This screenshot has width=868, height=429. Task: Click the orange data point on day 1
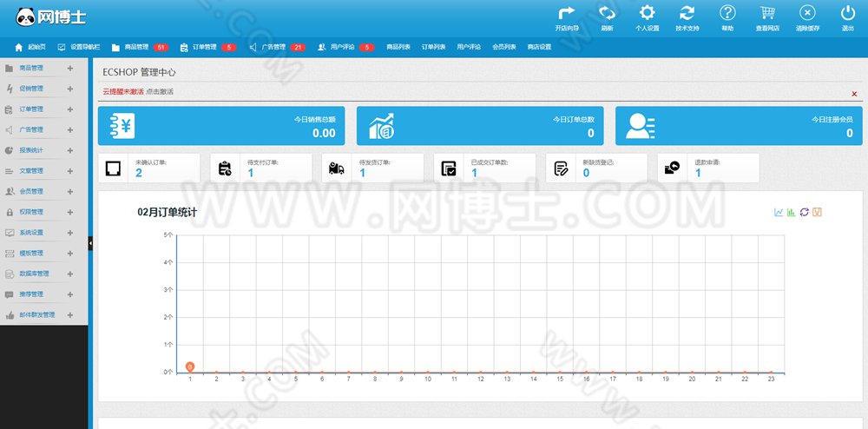[x=190, y=366]
